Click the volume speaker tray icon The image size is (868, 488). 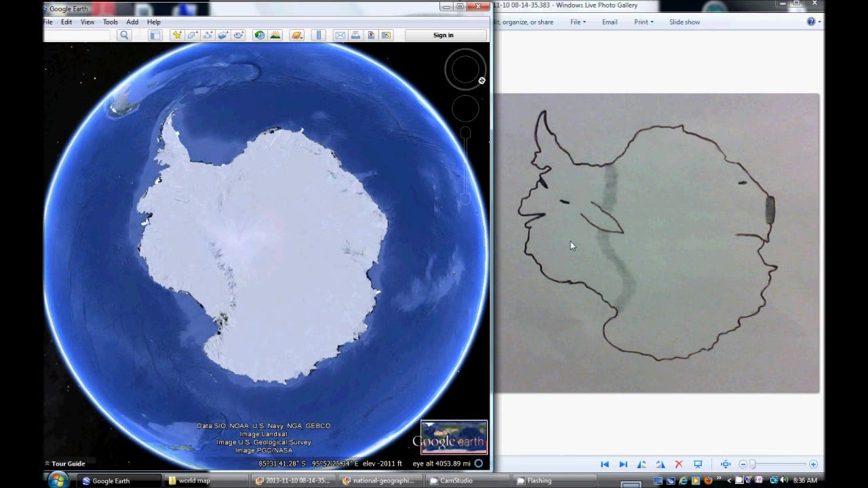(x=785, y=481)
